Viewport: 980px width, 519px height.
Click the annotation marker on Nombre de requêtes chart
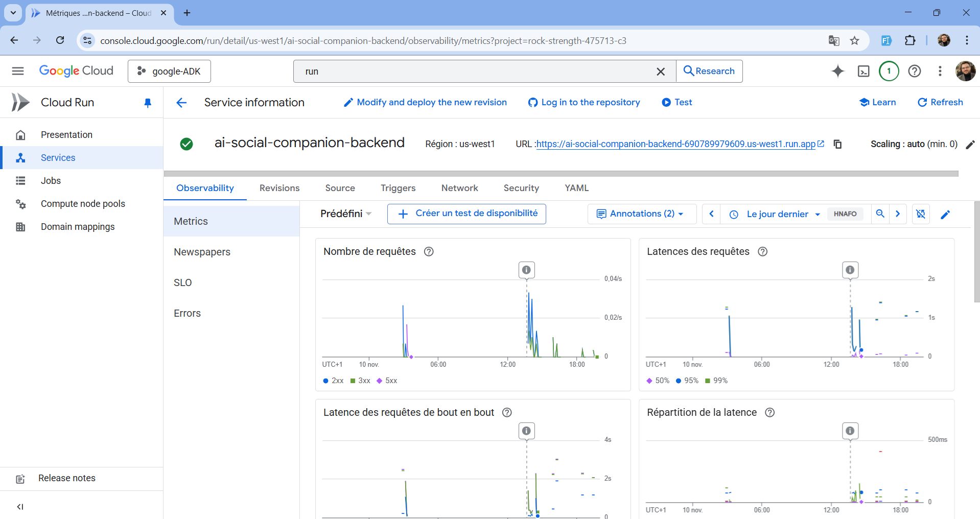coord(526,270)
